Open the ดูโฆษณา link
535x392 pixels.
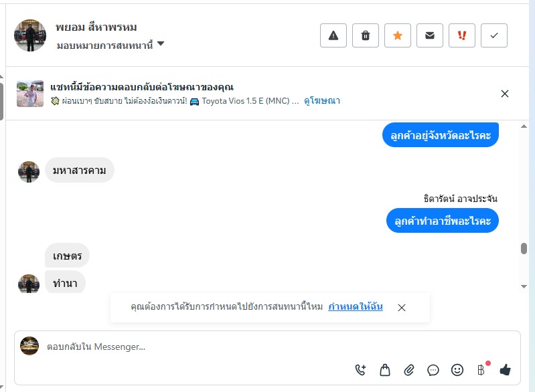(x=322, y=101)
